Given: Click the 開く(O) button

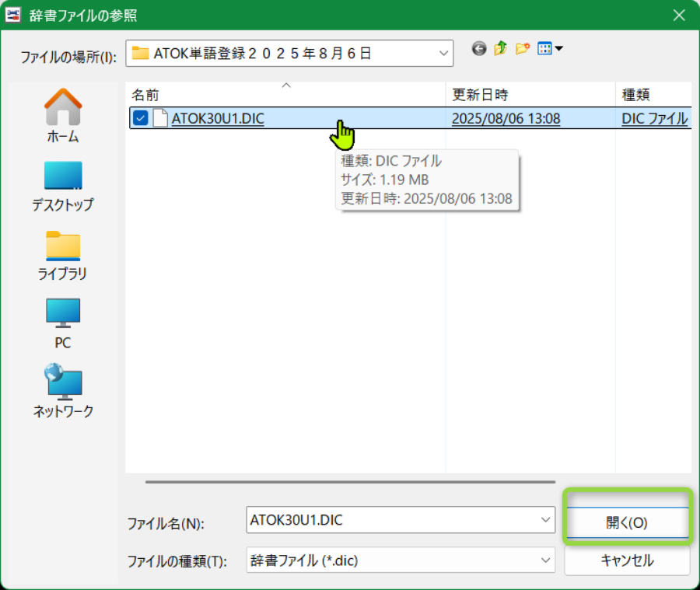Looking at the screenshot, I should point(627,522).
